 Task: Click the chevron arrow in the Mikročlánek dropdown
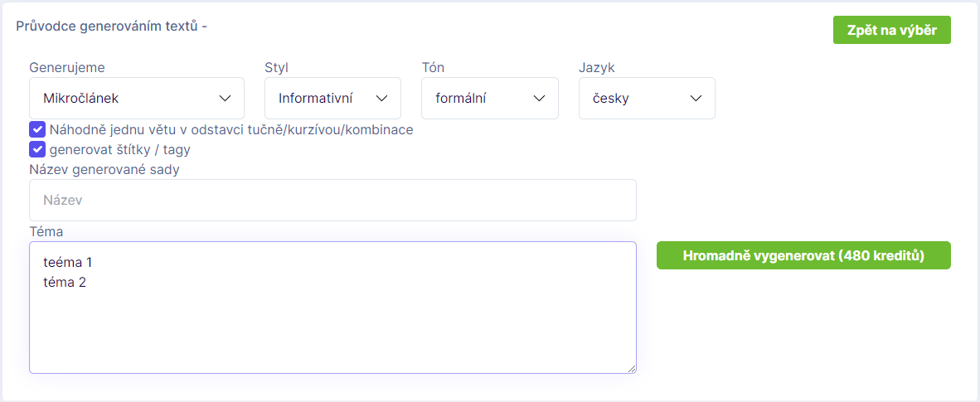(x=225, y=98)
